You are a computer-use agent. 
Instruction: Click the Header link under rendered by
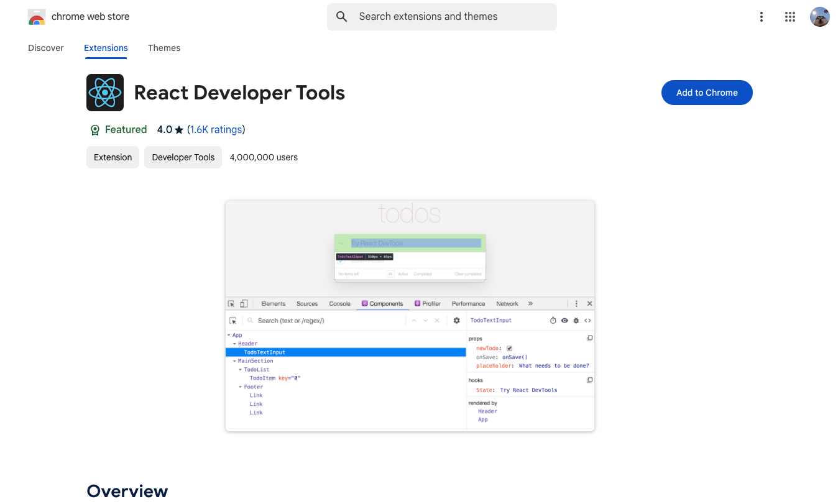[487, 411]
